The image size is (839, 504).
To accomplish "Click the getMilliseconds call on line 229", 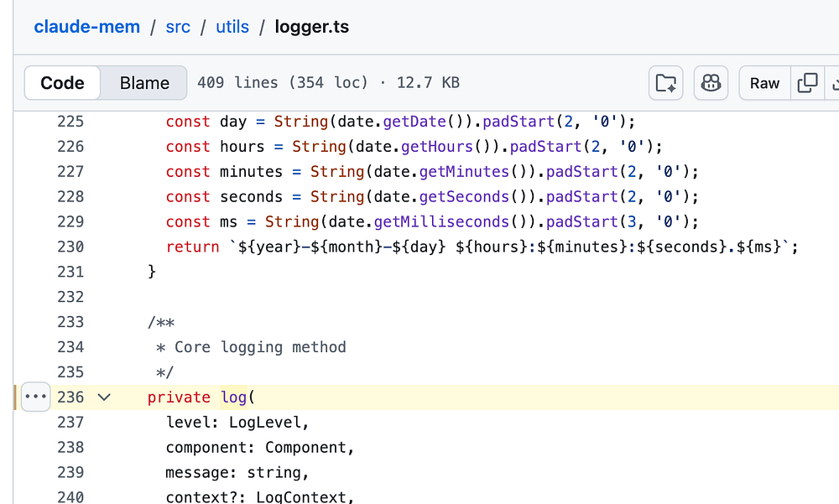I will pos(441,222).
